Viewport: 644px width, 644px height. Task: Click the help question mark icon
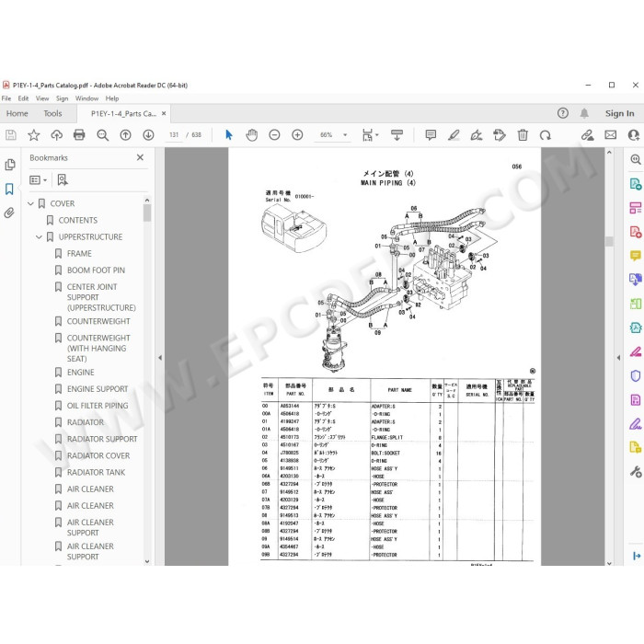pos(563,113)
